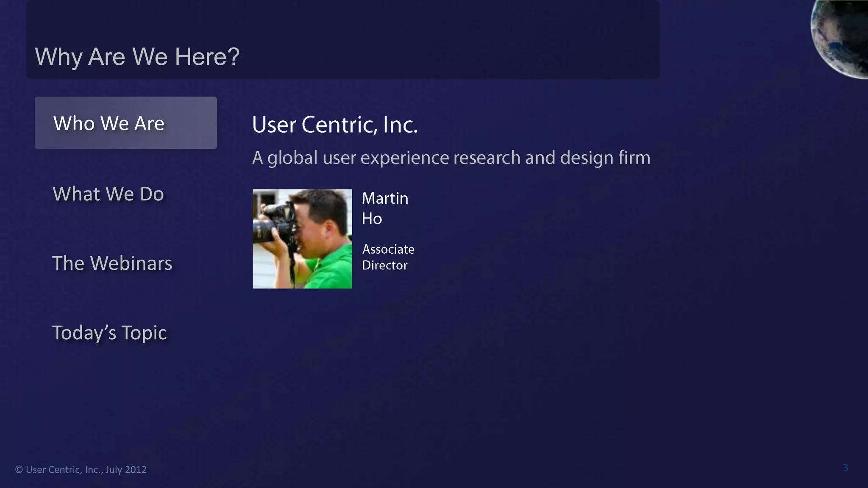This screenshot has height=488, width=868.
Task: Click the Earth globe image
Action: point(839,39)
